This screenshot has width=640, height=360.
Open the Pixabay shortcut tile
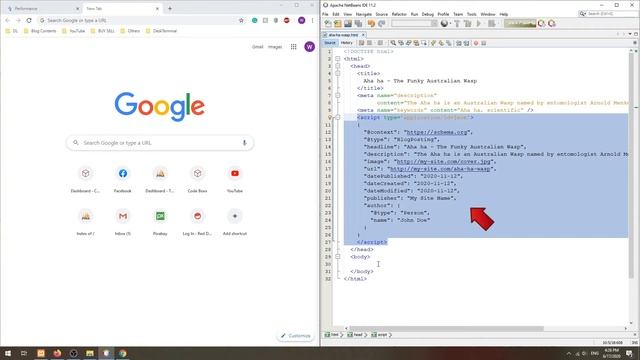coord(160,221)
